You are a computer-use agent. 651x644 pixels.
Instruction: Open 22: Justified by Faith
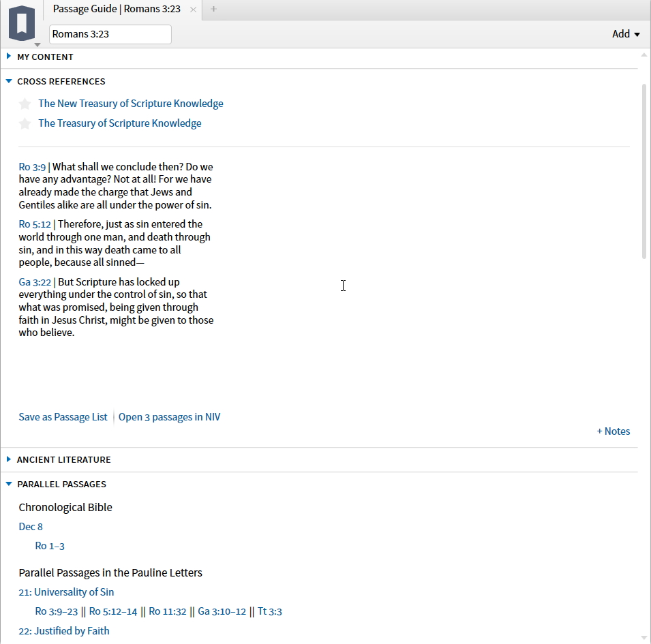pos(64,631)
